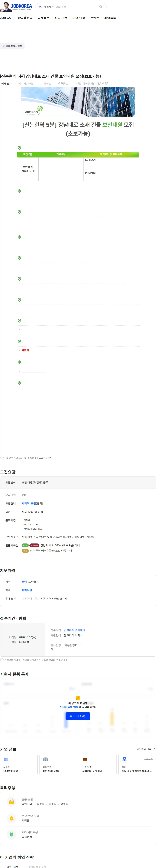This screenshot has height=868, width=156.
Task: Open the 취업톡톡 menu
Action: pos(110,18)
